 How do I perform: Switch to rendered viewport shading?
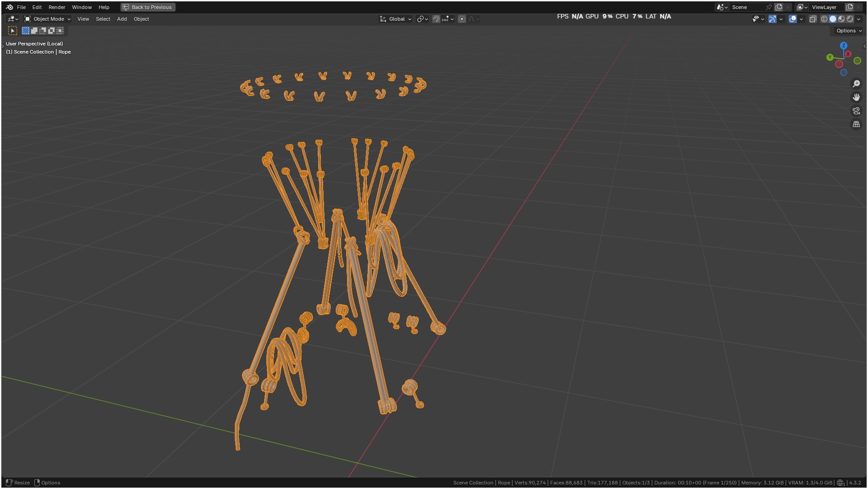pyautogui.click(x=850, y=19)
